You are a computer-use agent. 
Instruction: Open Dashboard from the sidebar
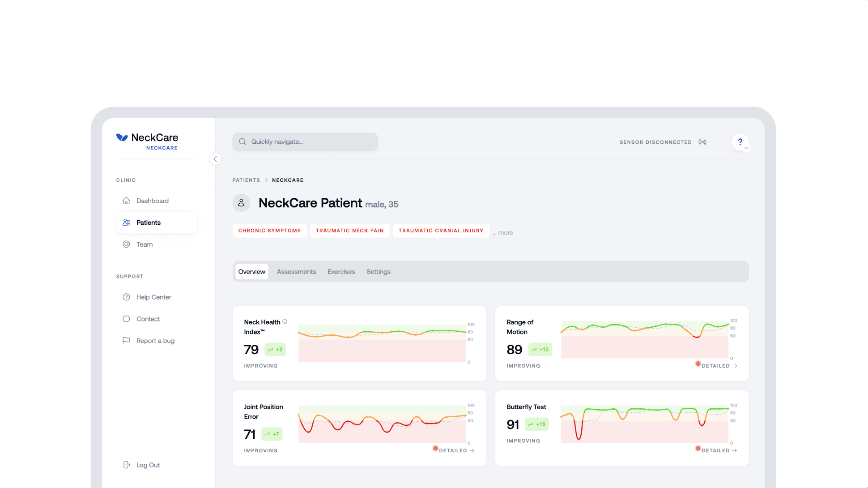152,201
